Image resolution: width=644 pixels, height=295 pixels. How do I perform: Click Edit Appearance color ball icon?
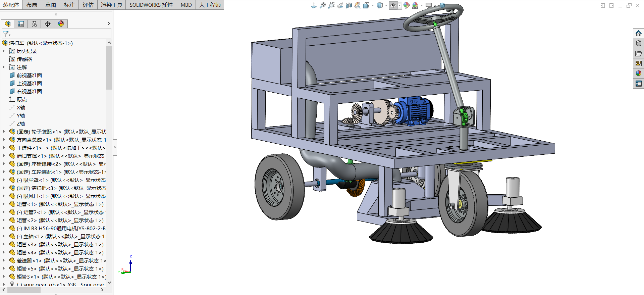click(x=407, y=5)
